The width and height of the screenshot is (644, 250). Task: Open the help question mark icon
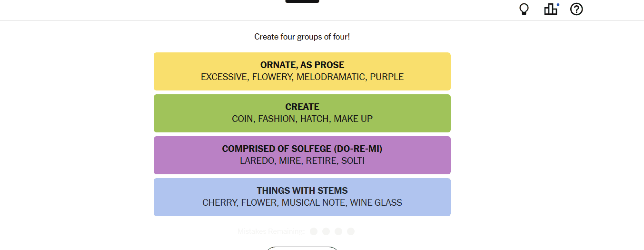tap(576, 9)
